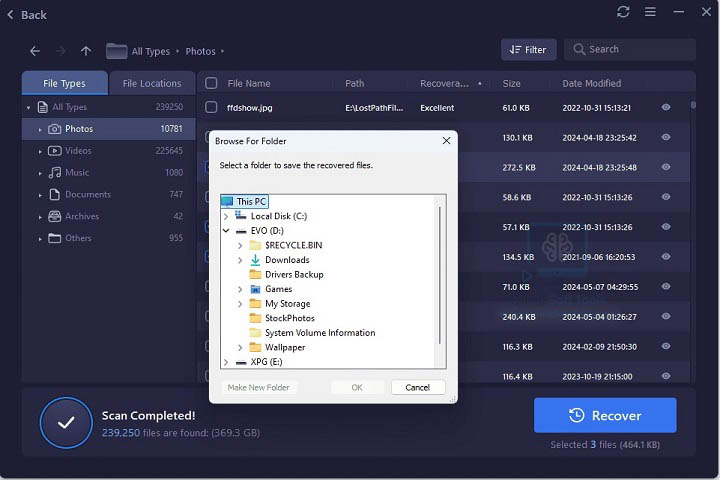Open the Filter options
Image resolution: width=720 pixels, height=480 pixels.
[529, 50]
